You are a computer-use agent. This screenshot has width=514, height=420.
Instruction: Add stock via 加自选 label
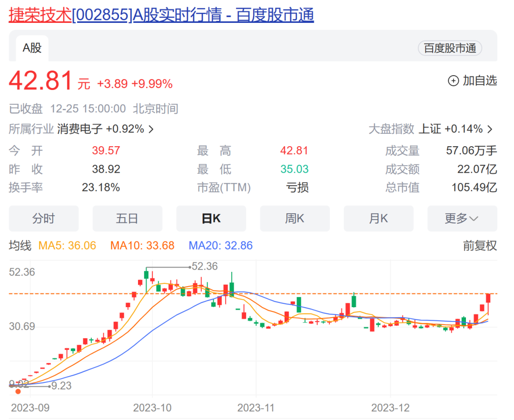coord(480,80)
